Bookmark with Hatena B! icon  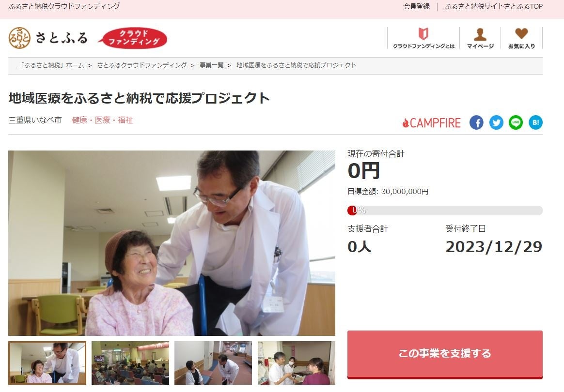[535, 122]
